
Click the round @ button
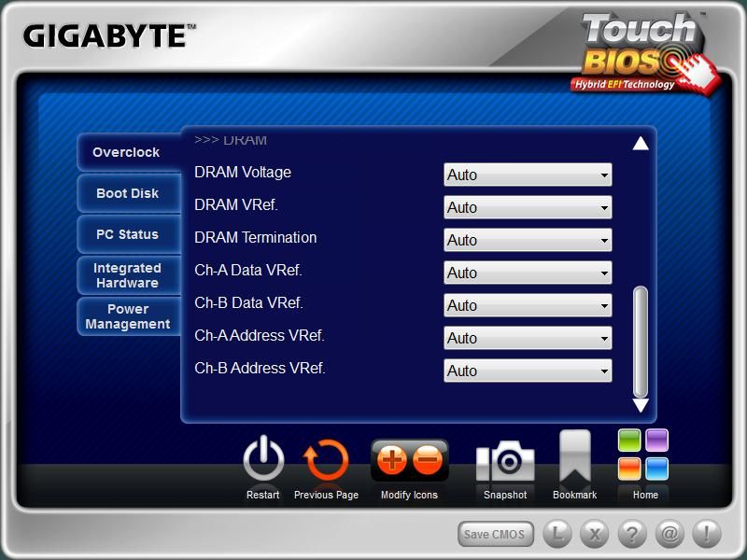coord(669,534)
